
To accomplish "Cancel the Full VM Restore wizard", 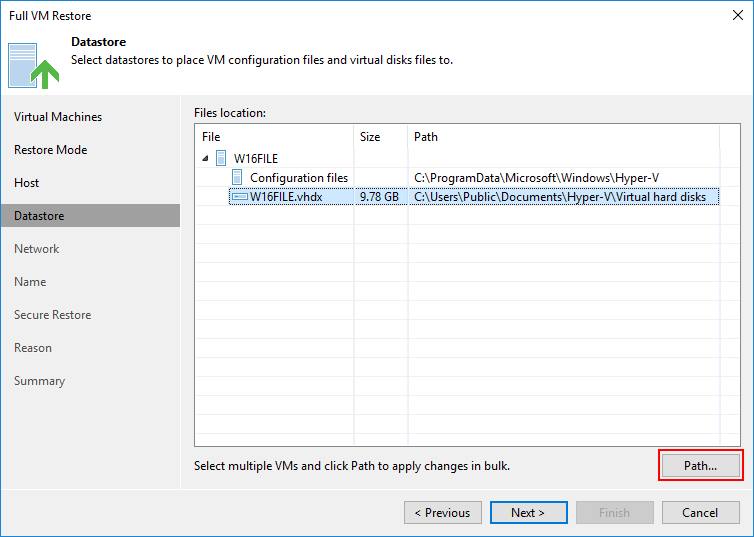I will [x=701, y=512].
